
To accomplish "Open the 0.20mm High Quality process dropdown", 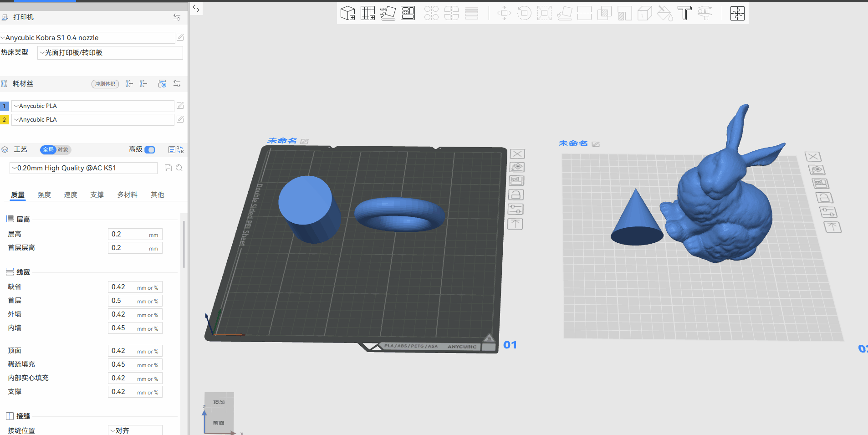I will (x=83, y=168).
